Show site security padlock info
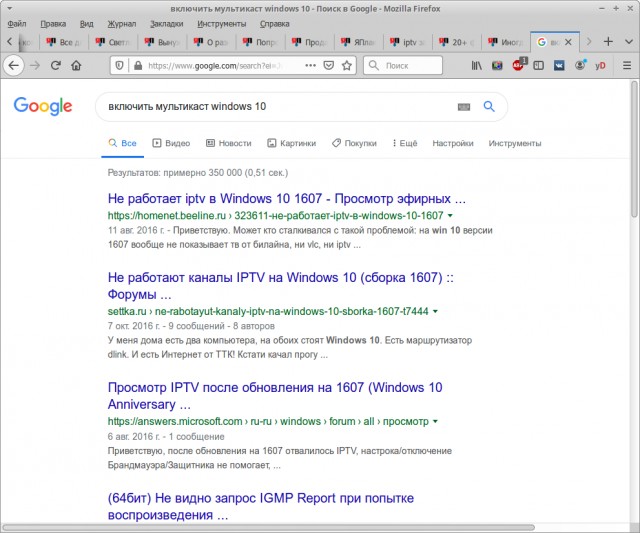640x533 pixels. pyautogui.click(x=138, y=65)
